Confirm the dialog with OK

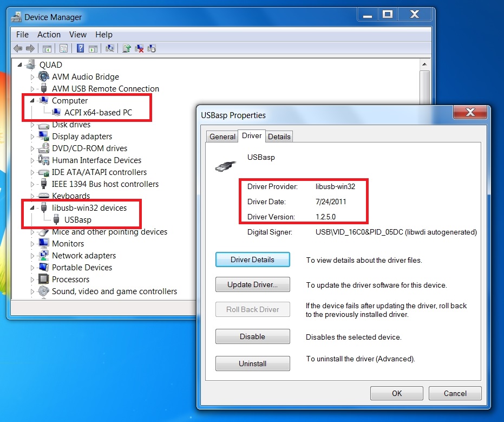(397, 394)
